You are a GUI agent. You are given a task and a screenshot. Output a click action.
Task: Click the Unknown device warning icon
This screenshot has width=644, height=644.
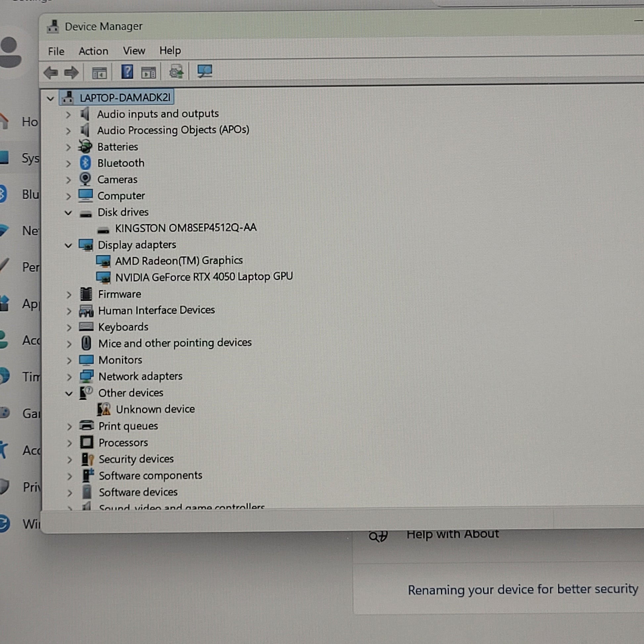104,409
